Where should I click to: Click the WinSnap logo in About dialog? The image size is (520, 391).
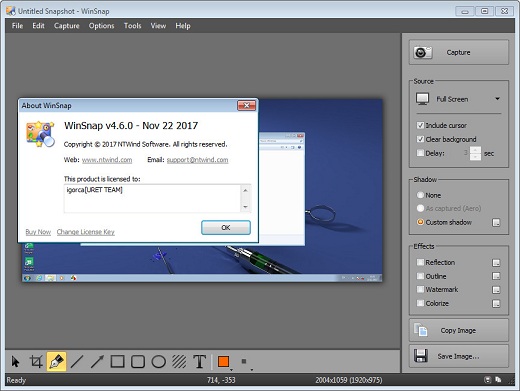[40, 134]
